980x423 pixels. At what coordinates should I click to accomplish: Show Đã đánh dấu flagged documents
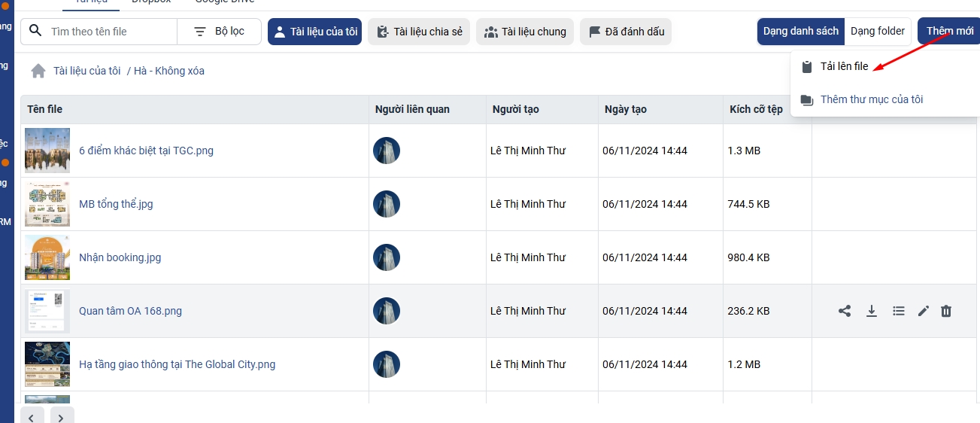pyautogui.click(x=626, y=32)
